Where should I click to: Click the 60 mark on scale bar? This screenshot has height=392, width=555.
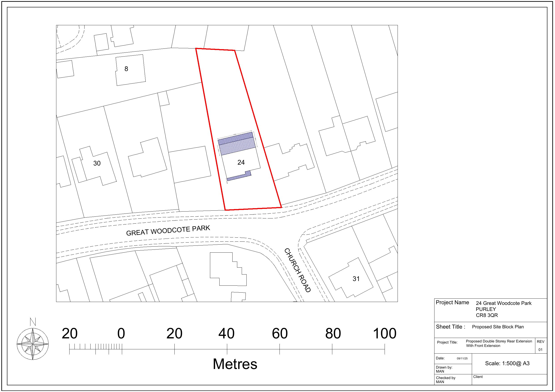(x=280, y=333)
